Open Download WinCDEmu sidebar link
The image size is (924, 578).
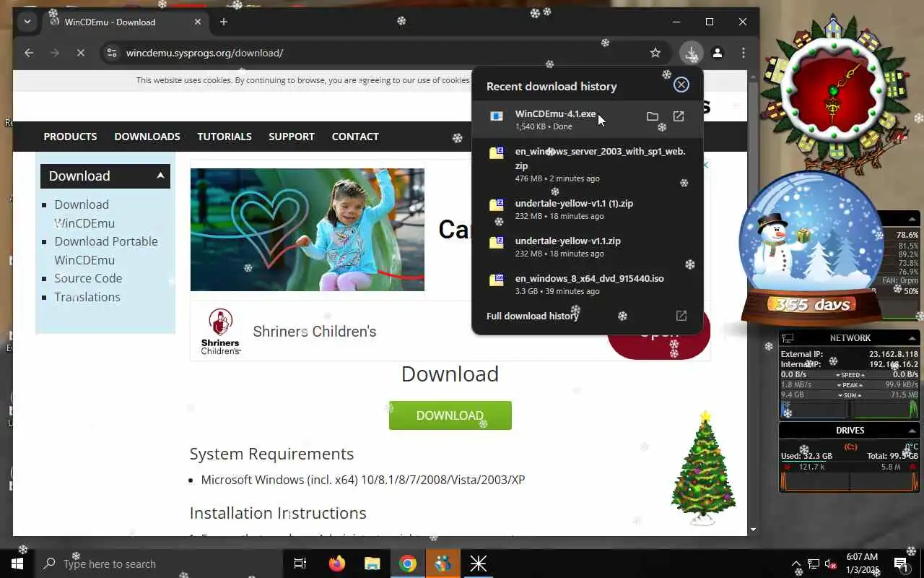point(84,214)
